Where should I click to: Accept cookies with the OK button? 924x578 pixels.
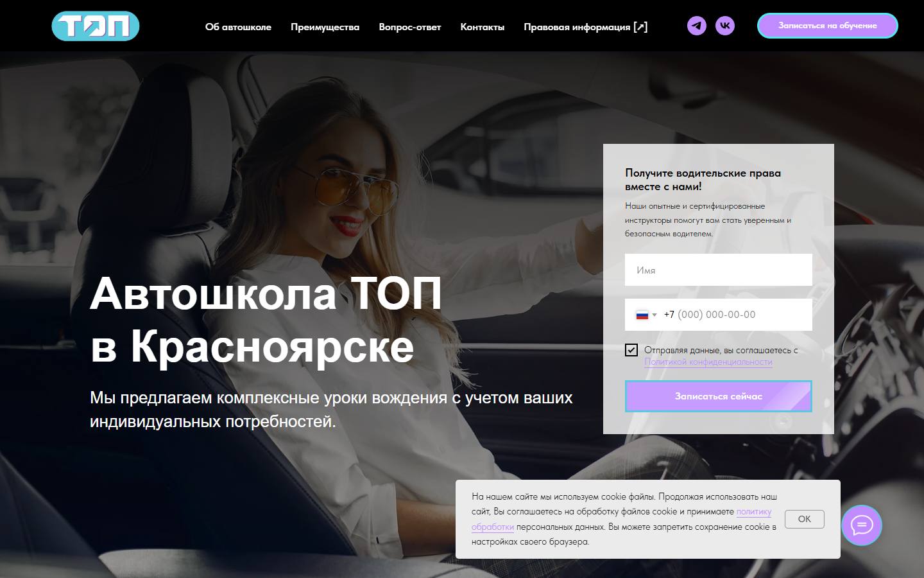[x=805, y=519]
